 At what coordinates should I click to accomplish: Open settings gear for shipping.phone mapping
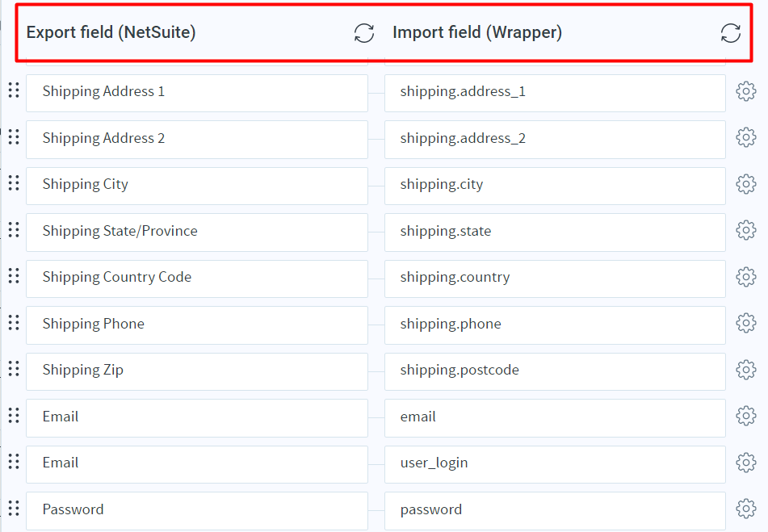click(746, 323)
